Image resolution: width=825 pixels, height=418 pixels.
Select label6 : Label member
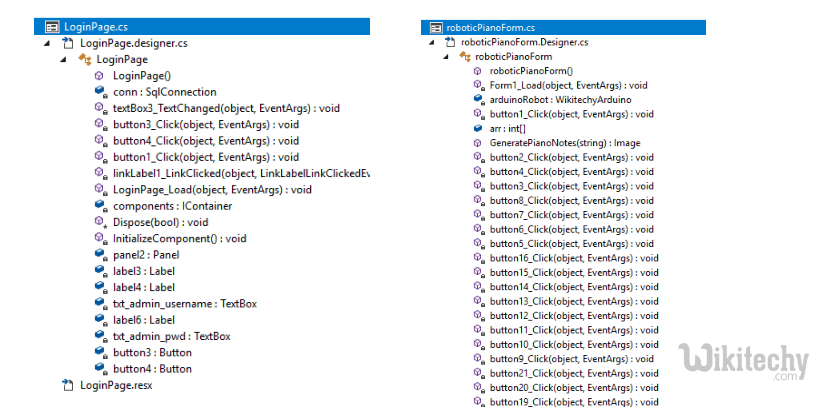click(x=144, y=320)
